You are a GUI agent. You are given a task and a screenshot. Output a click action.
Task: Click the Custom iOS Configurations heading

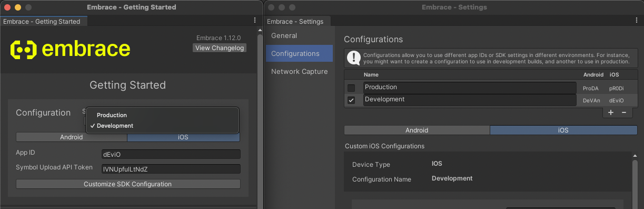pyautogui.click(x=384, y=146)
